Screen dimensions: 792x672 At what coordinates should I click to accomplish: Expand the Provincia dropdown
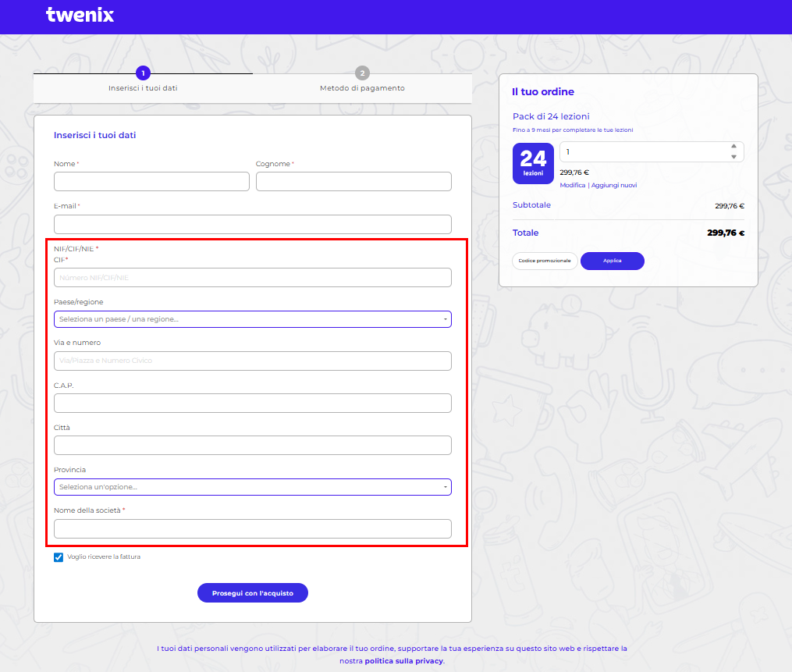coord(252,487)
